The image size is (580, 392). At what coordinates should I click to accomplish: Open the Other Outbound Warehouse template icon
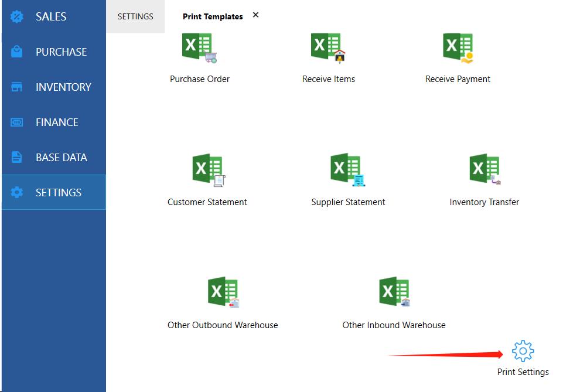pos(223,292)
